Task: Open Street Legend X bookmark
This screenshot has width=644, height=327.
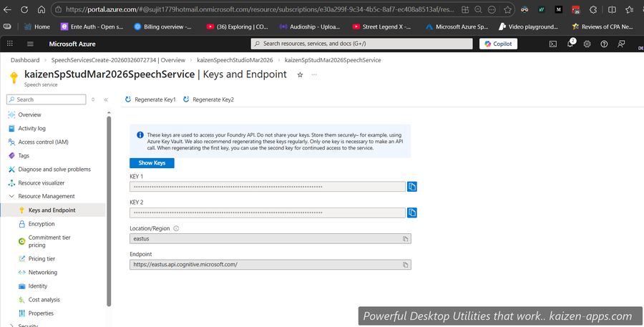Action: (381, 26)
